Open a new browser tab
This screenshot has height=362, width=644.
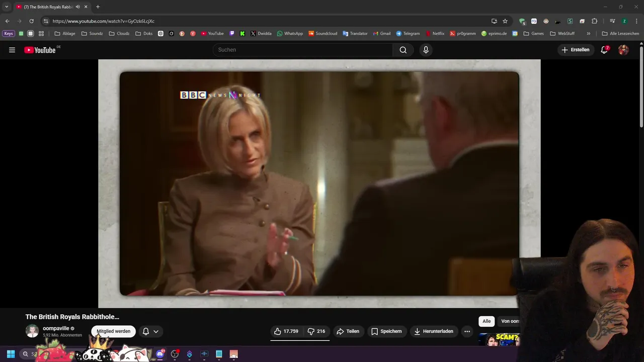[x=98, y=7]
